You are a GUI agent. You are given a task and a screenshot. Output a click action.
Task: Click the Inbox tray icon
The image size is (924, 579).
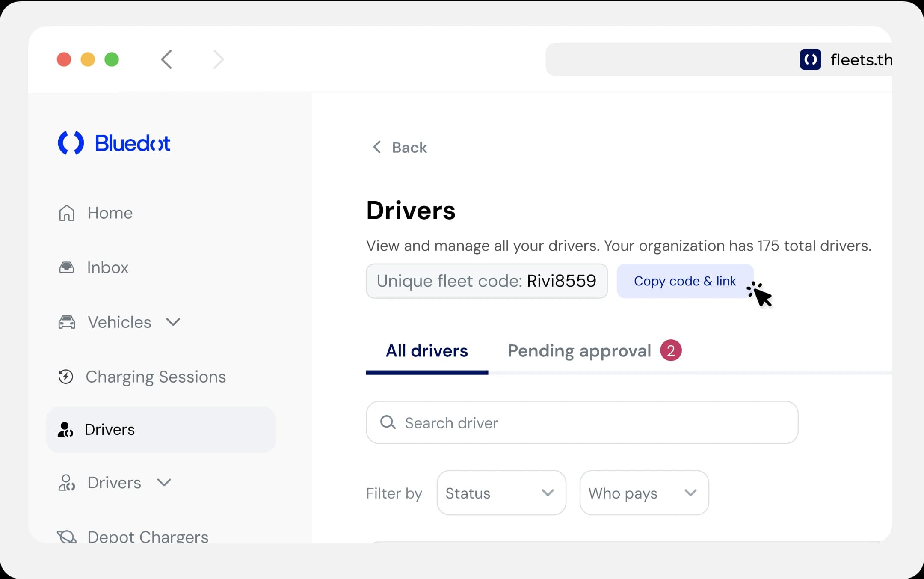66,267
